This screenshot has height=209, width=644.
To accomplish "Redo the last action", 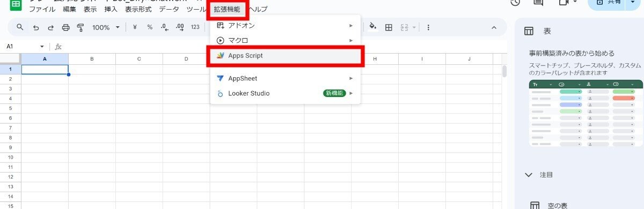I will [x=51, y=27].
